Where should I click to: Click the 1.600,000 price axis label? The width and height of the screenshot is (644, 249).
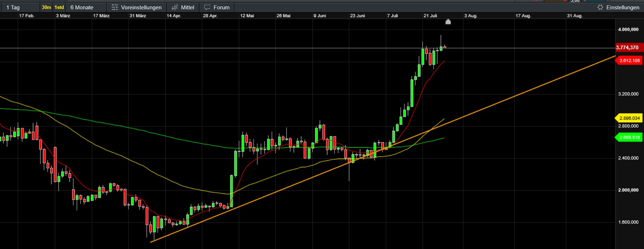click(x=628, y=222)
